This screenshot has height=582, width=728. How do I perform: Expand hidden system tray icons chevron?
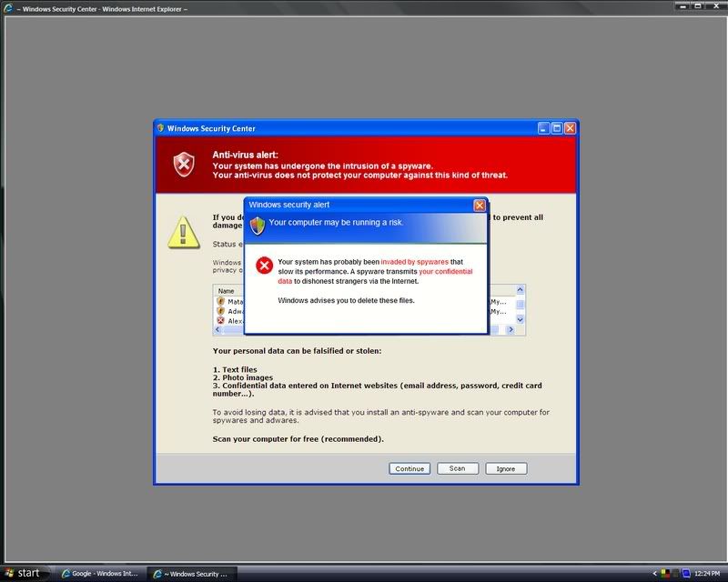[654, 574]
